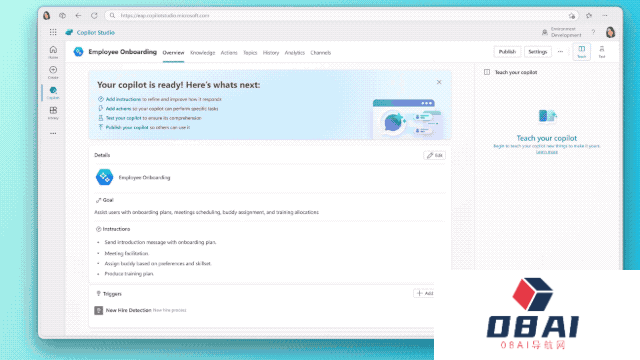Screen dimensions: 640x360
Task: Select Copilots in the left sidebar
Action: pos(53,93)
